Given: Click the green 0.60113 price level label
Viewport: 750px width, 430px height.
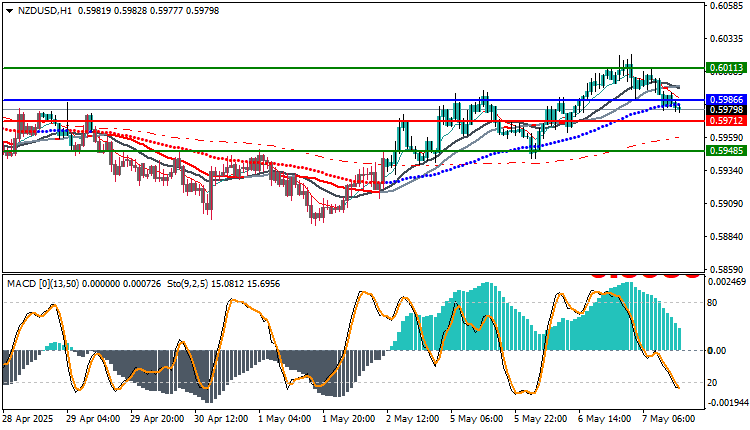Looking at the screenshot, I should 726,67.
